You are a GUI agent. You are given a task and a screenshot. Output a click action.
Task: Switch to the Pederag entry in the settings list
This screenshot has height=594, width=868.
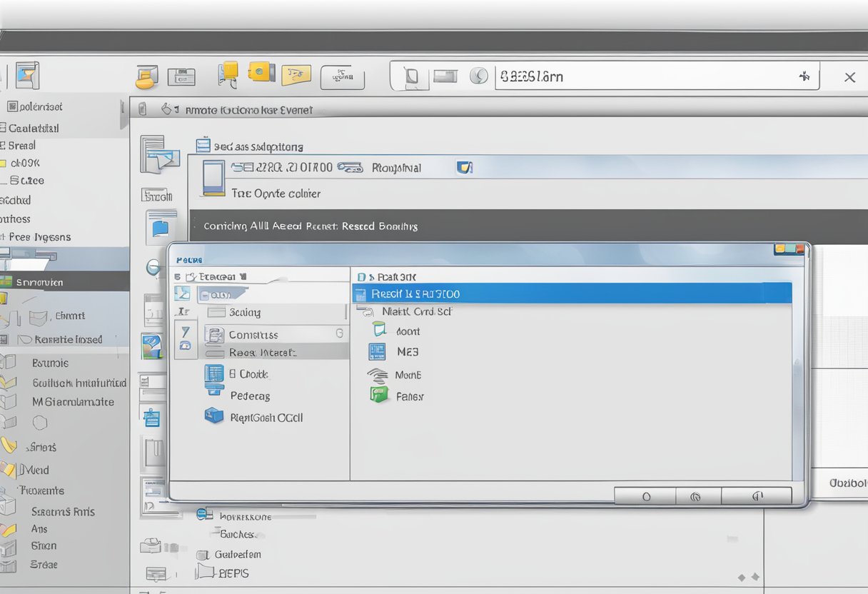[251, 396]
